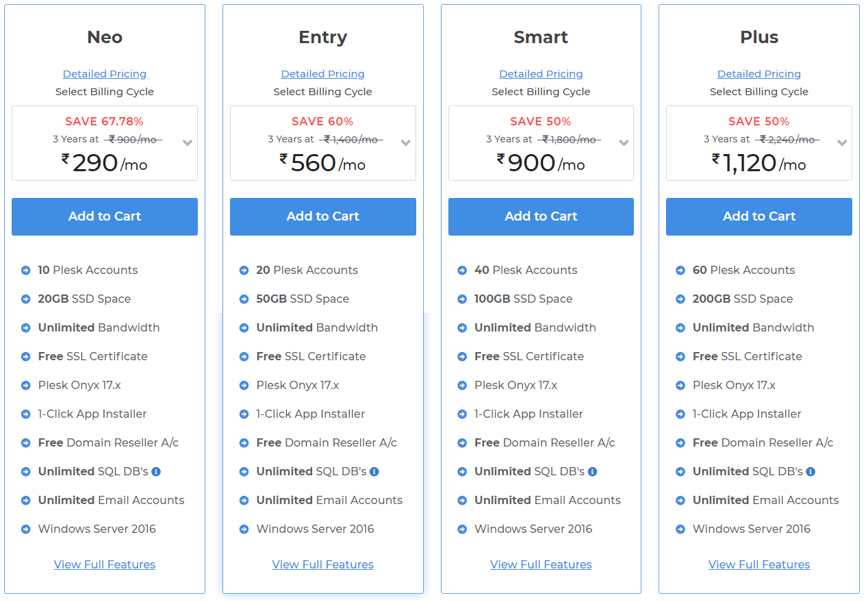This screenshot has width=868, height=602.
Task: Click bullet icon before Smart Plesk Onyx 17.x
Action: click(x=462, y=386)
